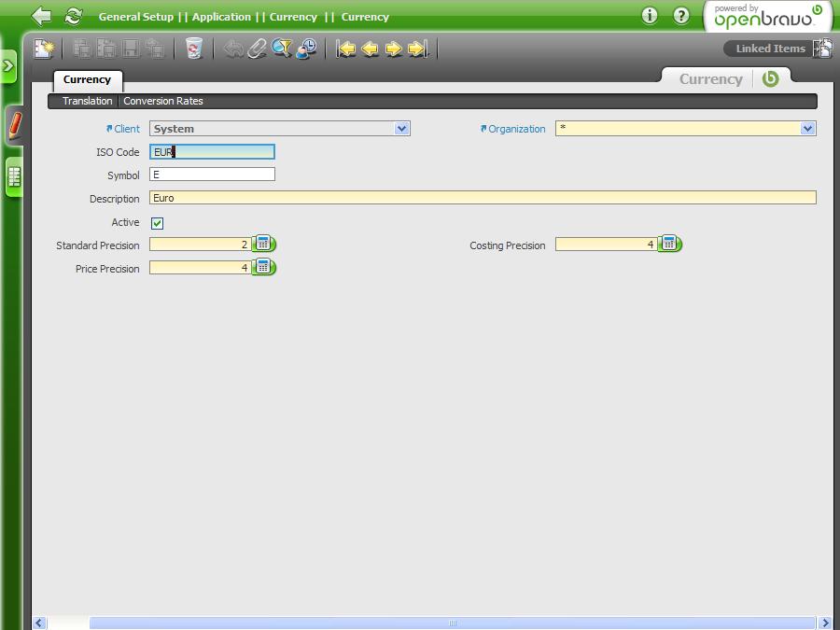
Task: Open attachments with the paperclip icon
Action: (x=258, y=49)
